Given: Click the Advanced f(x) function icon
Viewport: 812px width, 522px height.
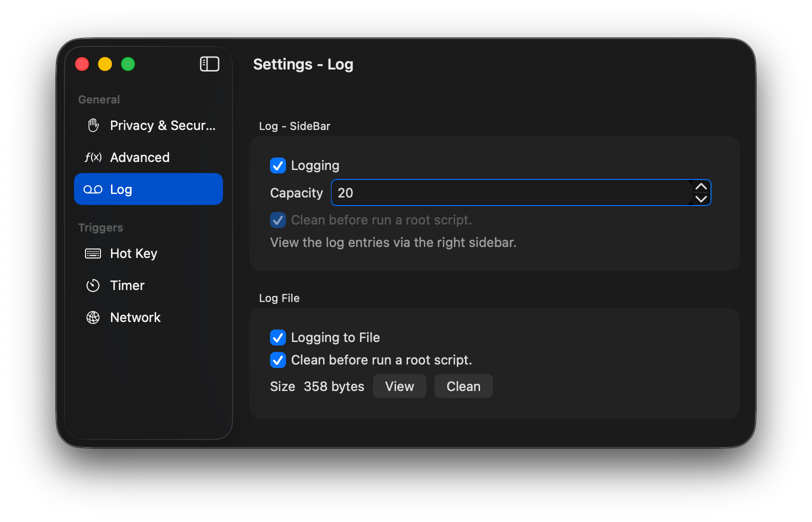Looking at the screenshot, I should click(93, 157).
